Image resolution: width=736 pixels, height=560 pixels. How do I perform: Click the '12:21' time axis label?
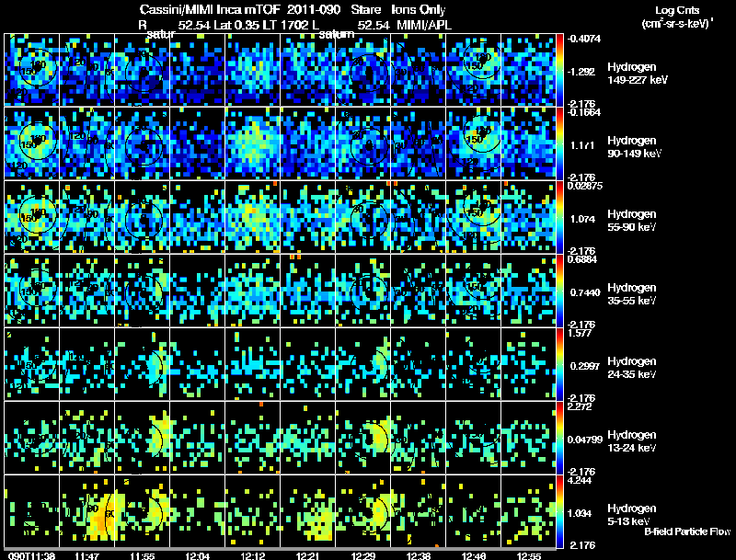308,555
